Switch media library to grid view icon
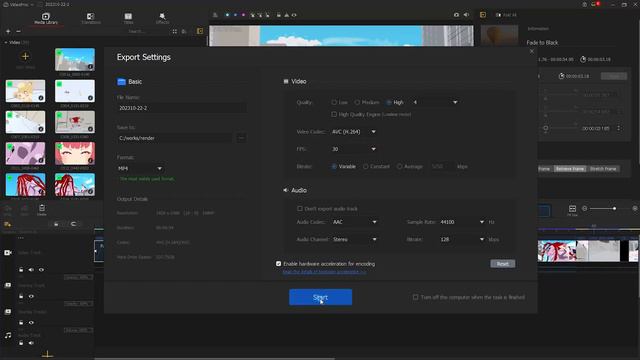The width and height of the screenshot is (640, 360). coord(175,31)
